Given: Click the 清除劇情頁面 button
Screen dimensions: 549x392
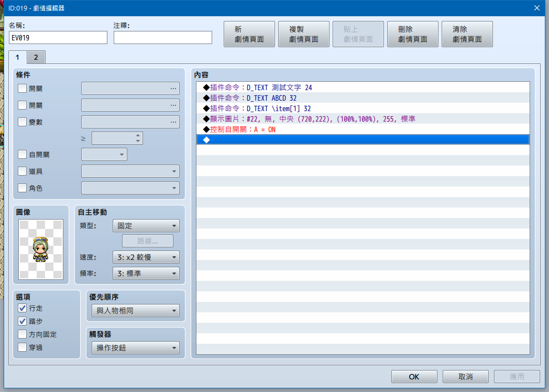Looking at the screenshot, I should pyautogui.click(x=467, y=35).
